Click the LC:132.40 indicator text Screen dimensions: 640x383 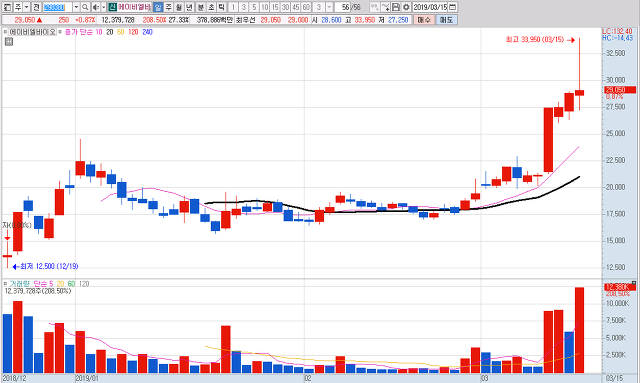pyautogui.click(x=618, y=31)
